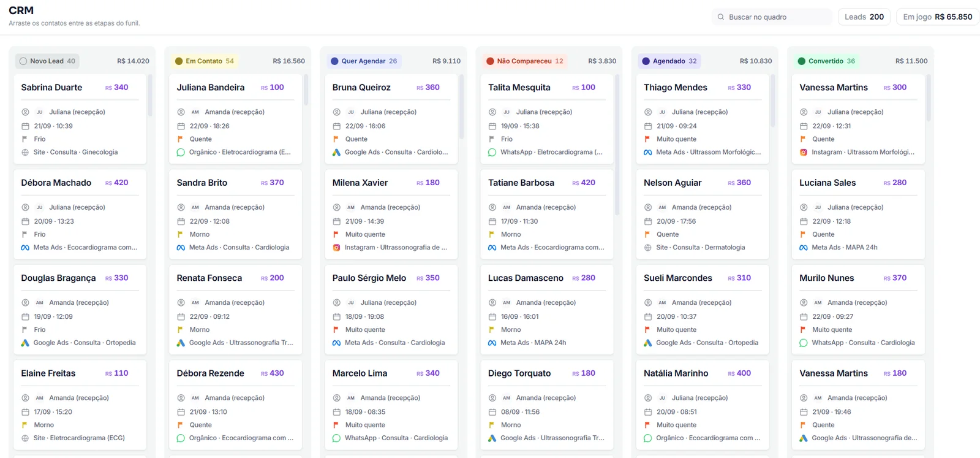Open the Paulo Sérgio Melo card
The width and height of the screenshot is (980, 458).
tap(391, 310)
